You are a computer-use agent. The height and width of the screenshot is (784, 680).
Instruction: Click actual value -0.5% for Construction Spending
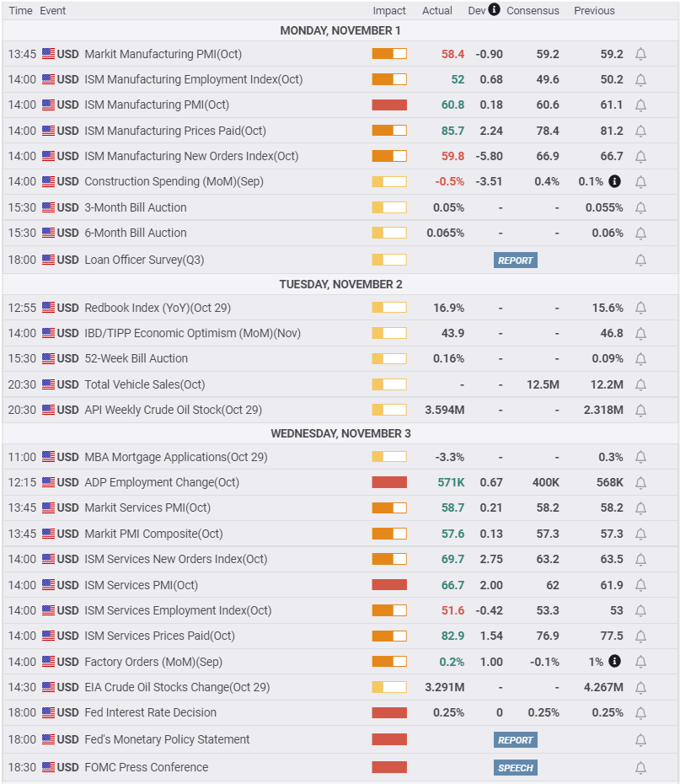[x=450, y=181]
